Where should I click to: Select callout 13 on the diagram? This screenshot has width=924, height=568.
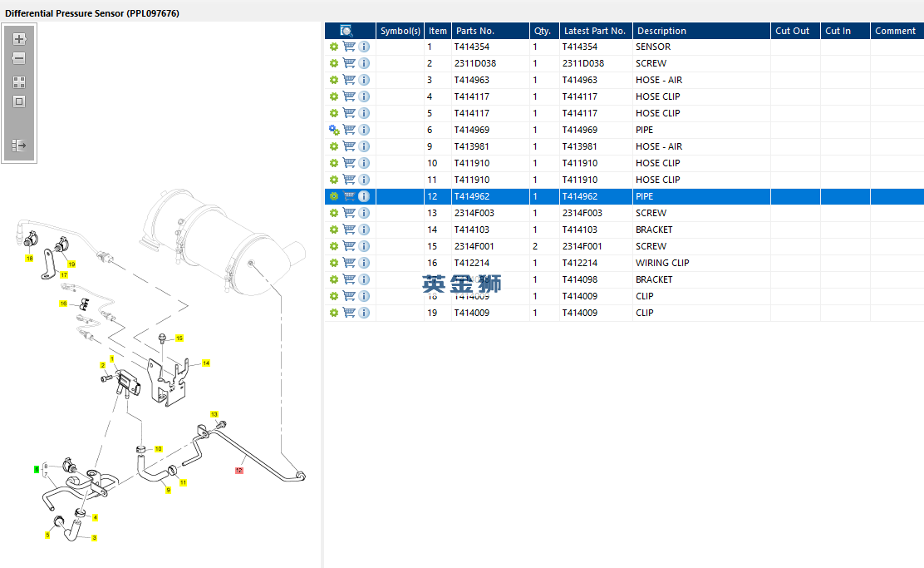(x=214, y=414)
